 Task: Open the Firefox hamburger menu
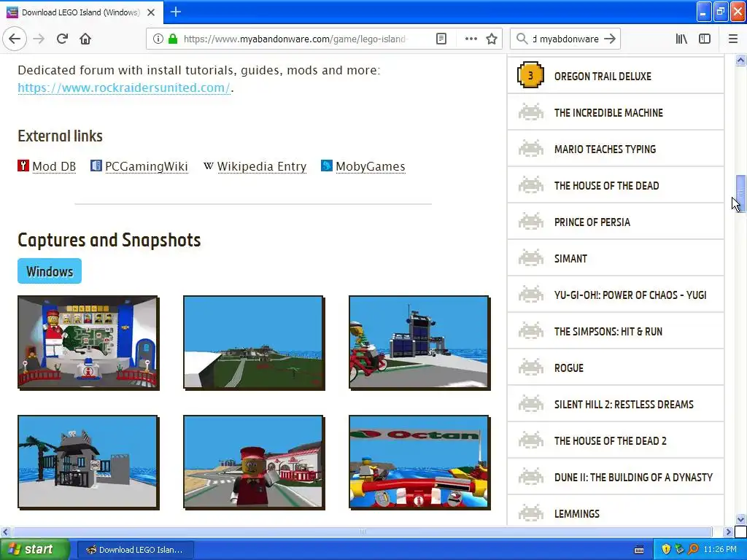point(733,39)
